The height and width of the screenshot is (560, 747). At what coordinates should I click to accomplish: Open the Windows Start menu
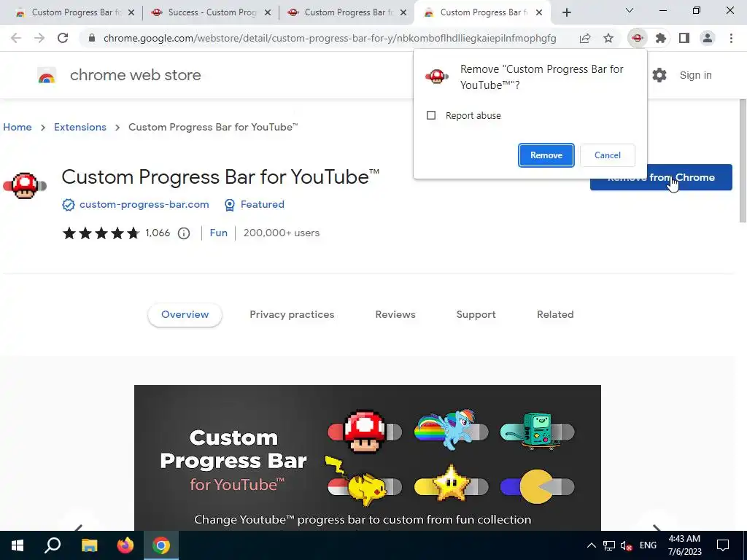18,545
